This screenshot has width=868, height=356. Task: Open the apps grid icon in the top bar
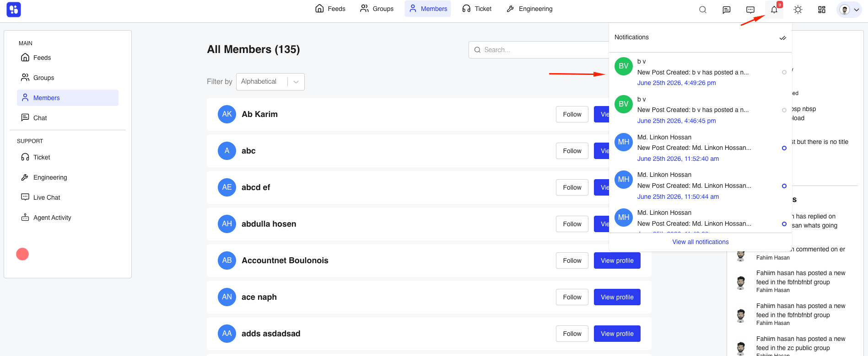[x=822, y=10]
